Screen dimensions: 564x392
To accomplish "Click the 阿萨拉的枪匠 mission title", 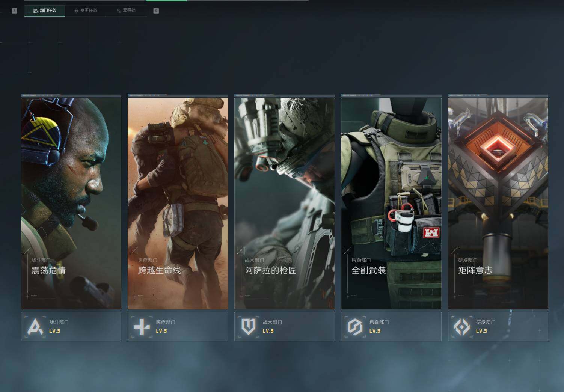I will pos(271,270).
